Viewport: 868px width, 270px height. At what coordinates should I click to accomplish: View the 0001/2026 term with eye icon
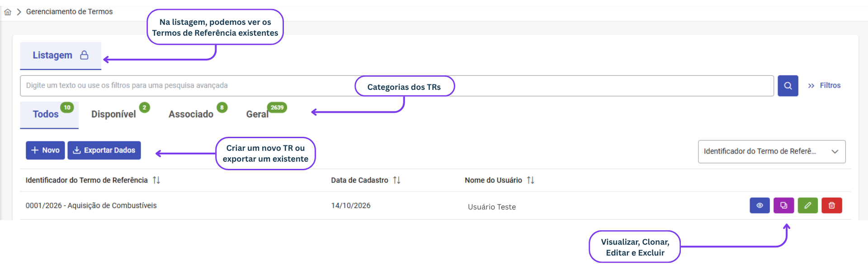tap(760, 205)
